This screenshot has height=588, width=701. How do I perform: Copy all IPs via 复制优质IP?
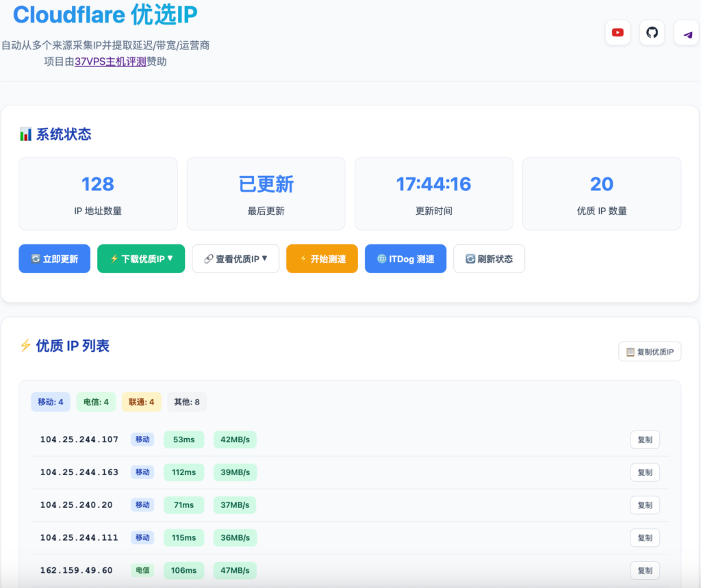(650, 352)
